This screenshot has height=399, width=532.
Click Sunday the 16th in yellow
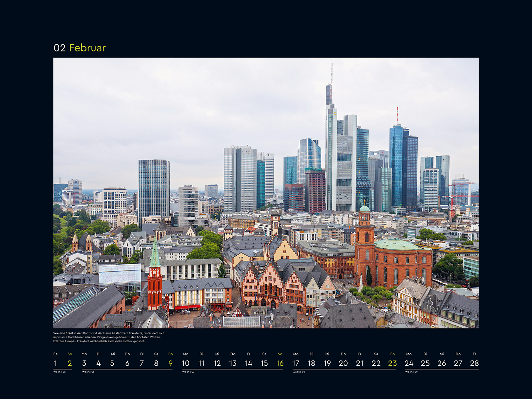[280, 363]
